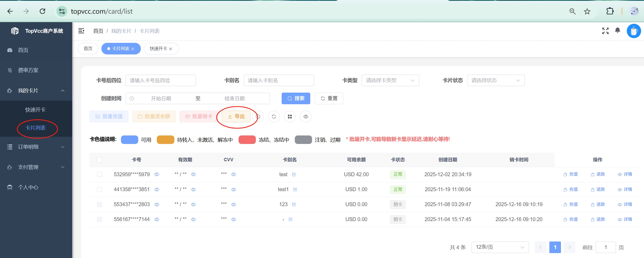The image size is (644, 258).
Task: Show the CVV for card ending 2803
Action: click(233, 204)
